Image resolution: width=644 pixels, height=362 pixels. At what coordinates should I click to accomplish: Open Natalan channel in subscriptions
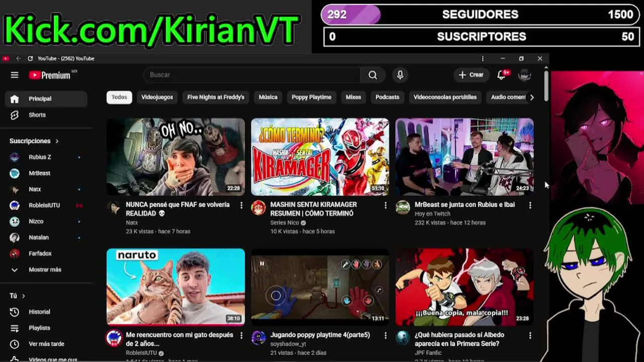tap(46, 237)
